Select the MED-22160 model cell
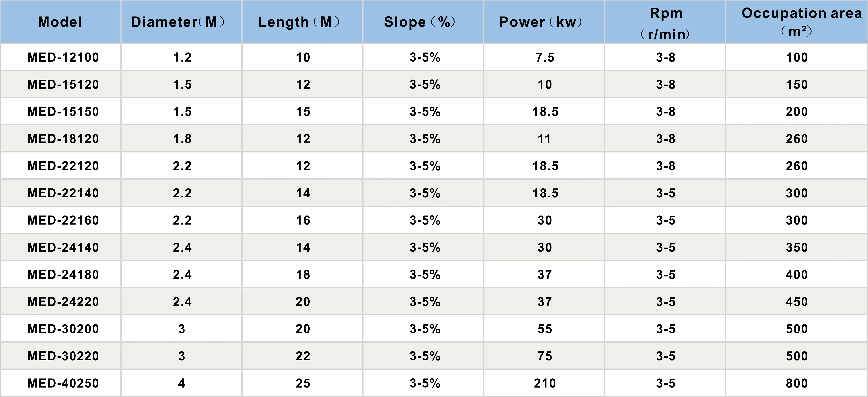Viewport: 868px width, 397px height. coord(63,220)
